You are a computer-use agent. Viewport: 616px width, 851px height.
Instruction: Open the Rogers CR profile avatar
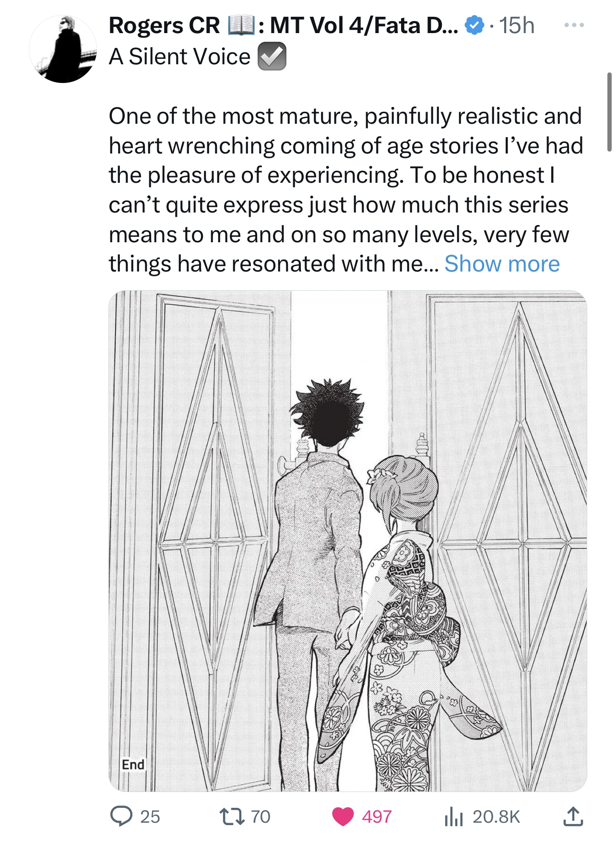click(x=63, y=49)
